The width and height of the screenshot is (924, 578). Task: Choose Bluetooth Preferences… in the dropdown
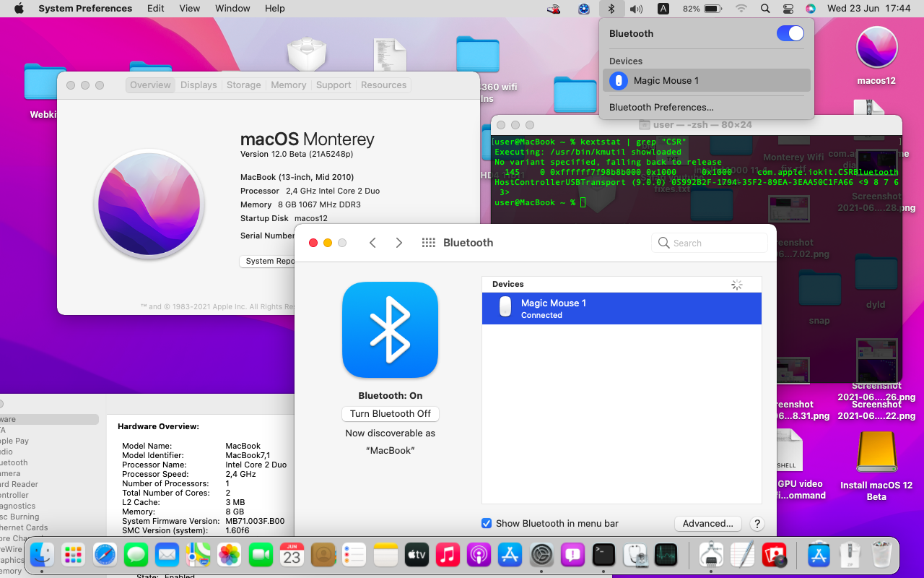661,107
